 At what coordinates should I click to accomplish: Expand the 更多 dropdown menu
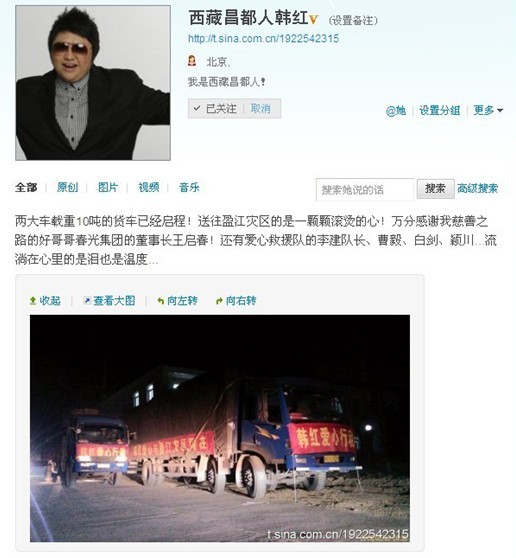488,110
